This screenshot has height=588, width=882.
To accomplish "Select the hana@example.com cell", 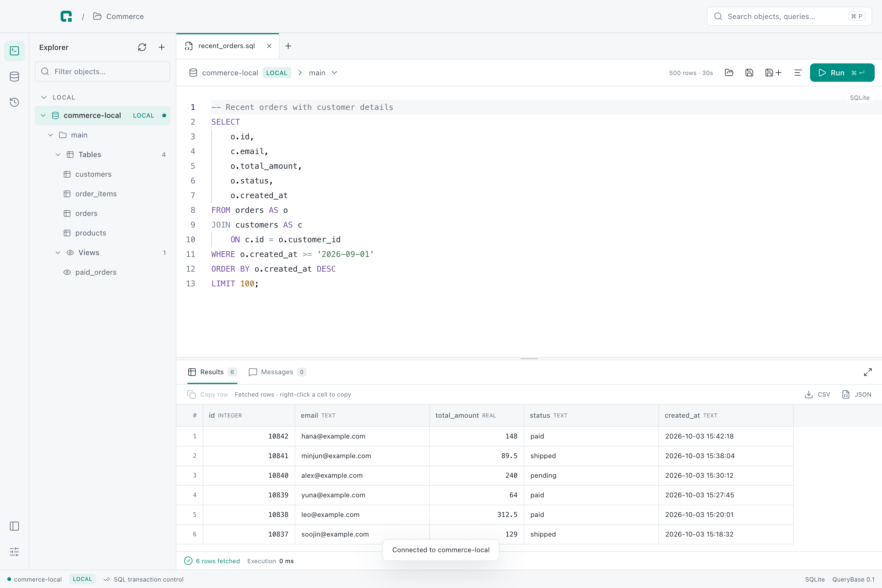I will (362, 436).
